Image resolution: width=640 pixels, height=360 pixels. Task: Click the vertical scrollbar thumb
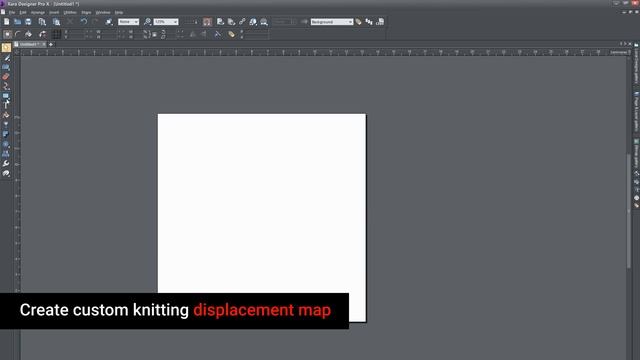point(629,210)
